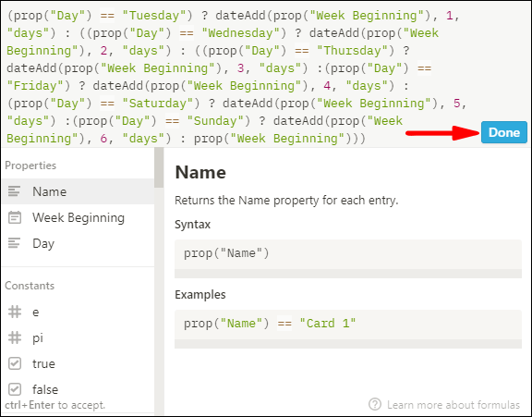
Task: Click the checkbox icon next to false
Action: (15, 389)
